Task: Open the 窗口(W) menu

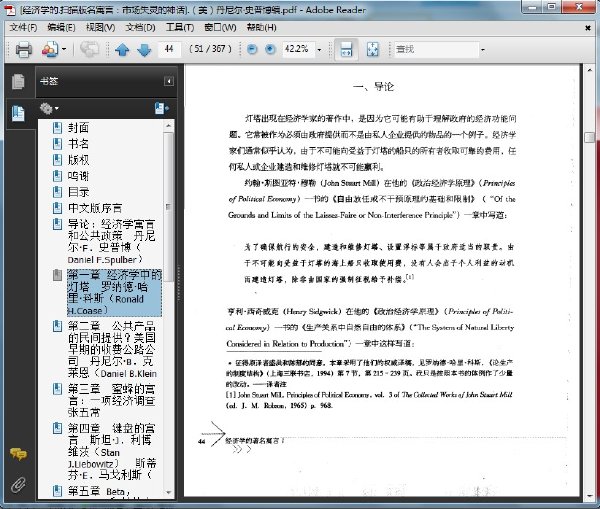Action: tap(220, 28)
